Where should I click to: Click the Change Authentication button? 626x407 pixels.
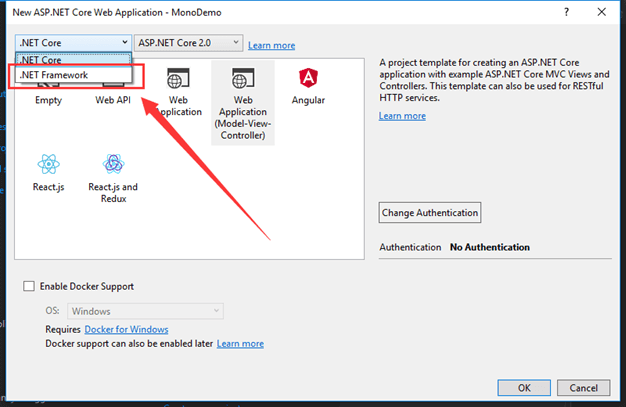pos(430,212)
